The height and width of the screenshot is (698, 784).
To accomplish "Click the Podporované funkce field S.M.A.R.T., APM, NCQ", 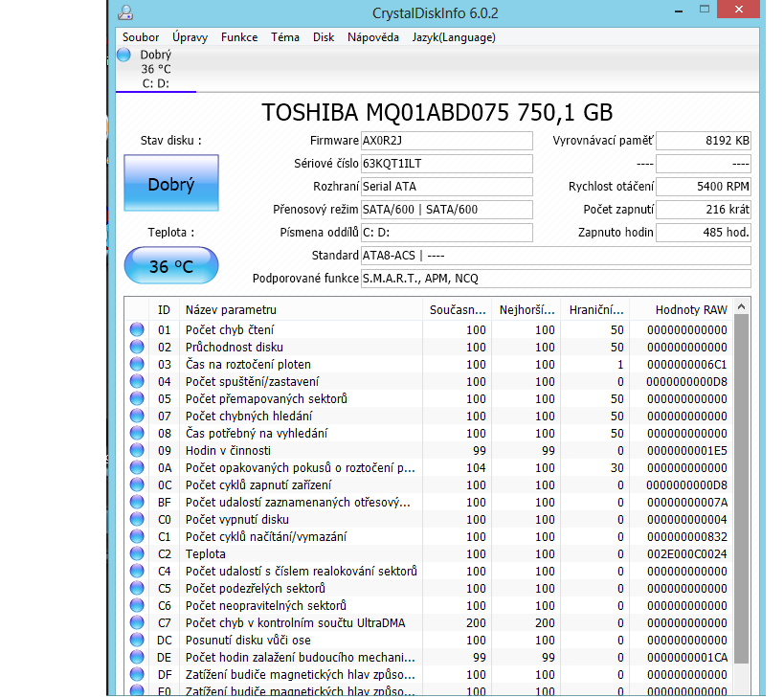I will point(556,279).
